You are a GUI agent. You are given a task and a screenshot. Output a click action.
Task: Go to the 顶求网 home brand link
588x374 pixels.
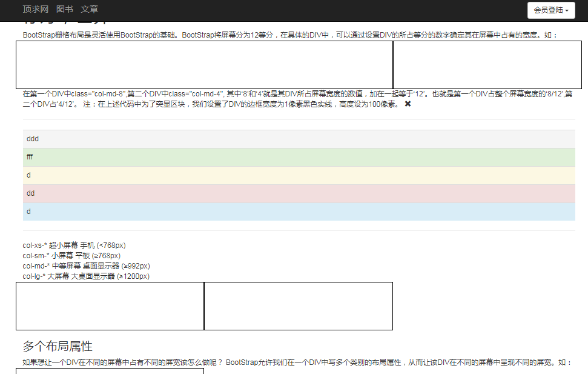click(35, 10)
